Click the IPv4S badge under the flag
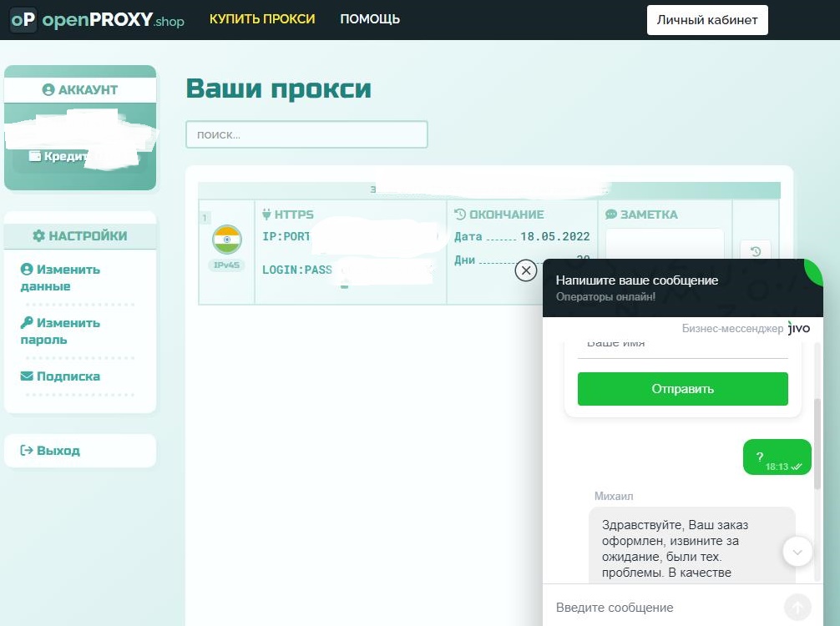Image resolution: width=840 pixels, height=626 pixels. click(226, 265)
